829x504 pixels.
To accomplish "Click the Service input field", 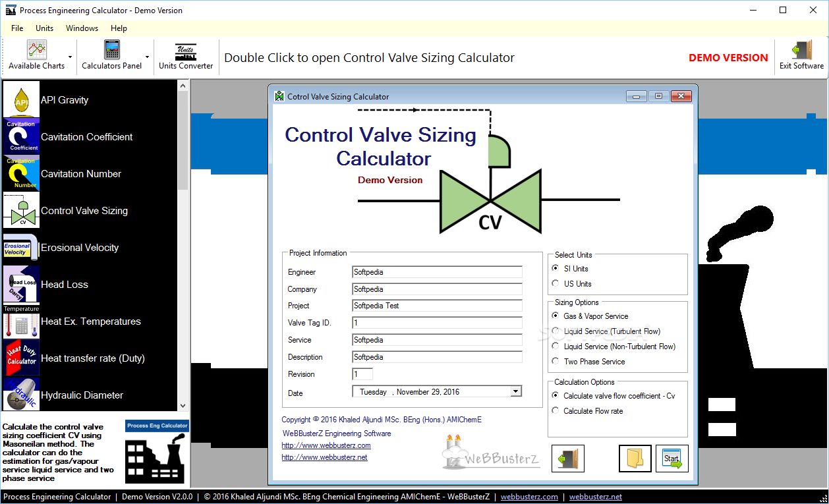I will (x=437, y=340).
